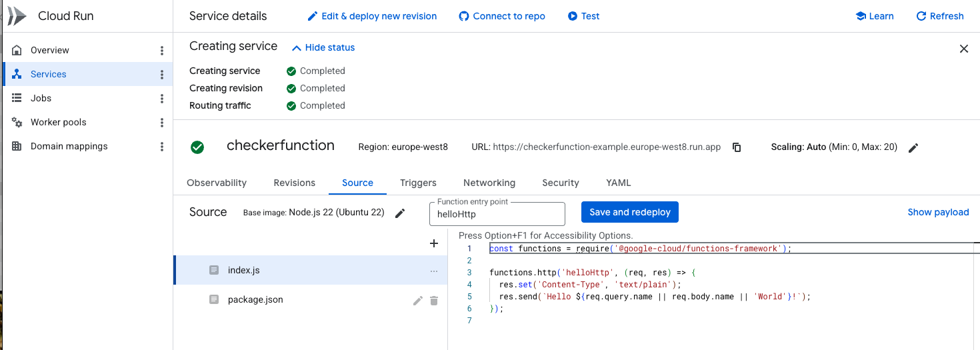Click the Routing traffic completed checkmark
This screenshot has width=980, height=350.
(291, 105)
